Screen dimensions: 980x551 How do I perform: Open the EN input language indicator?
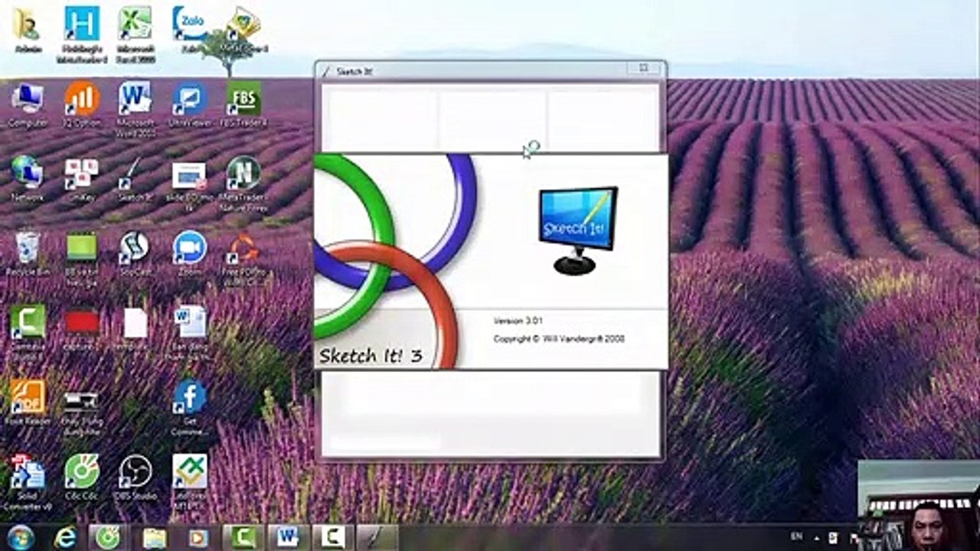[795, 537]
